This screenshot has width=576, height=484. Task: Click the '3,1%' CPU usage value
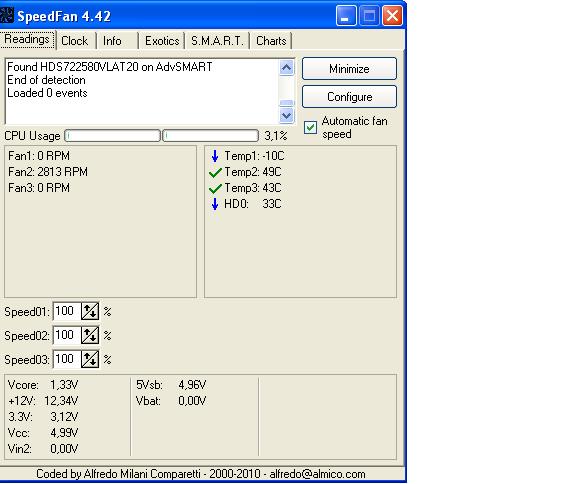276,136
